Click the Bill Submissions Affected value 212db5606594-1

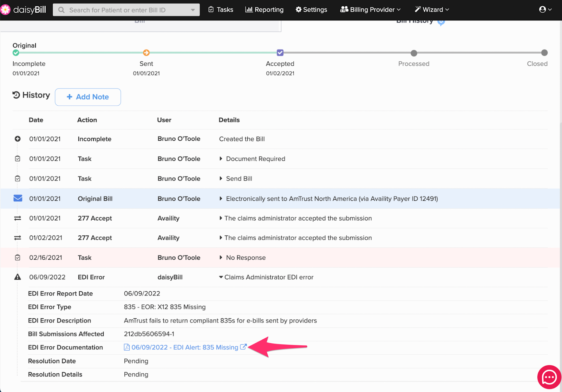coord(149,334)
